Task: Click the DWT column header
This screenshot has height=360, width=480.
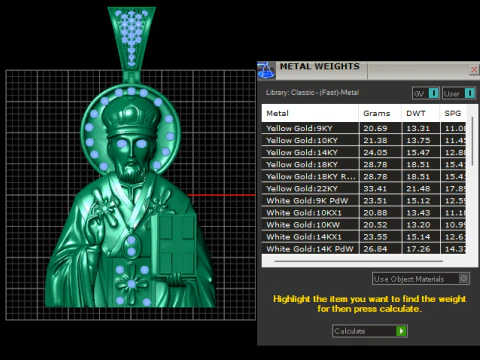Action: click(420, 113)
